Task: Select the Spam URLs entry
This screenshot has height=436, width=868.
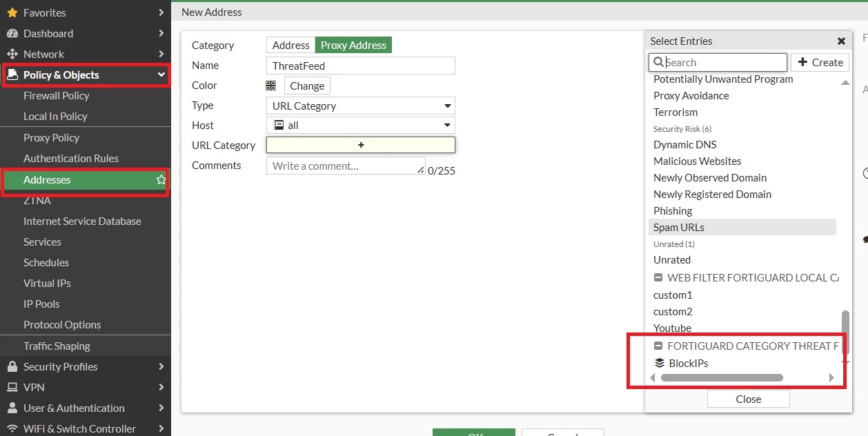Action: (742, 227)
